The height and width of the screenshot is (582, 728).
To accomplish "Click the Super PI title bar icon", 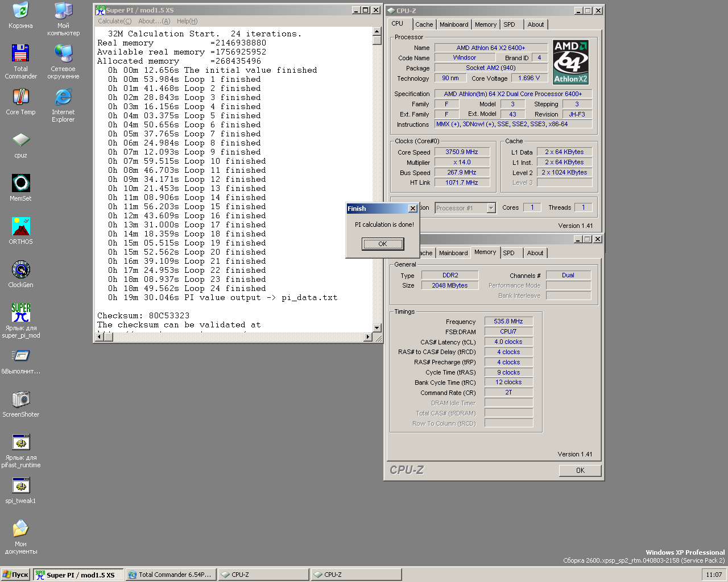I will coord(100,10).
